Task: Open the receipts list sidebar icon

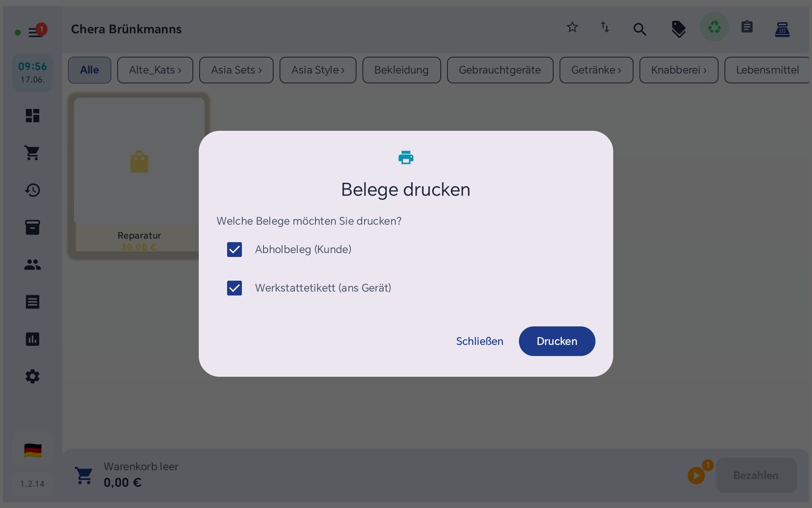Action: pyautogui.click(x=33, y=302)
